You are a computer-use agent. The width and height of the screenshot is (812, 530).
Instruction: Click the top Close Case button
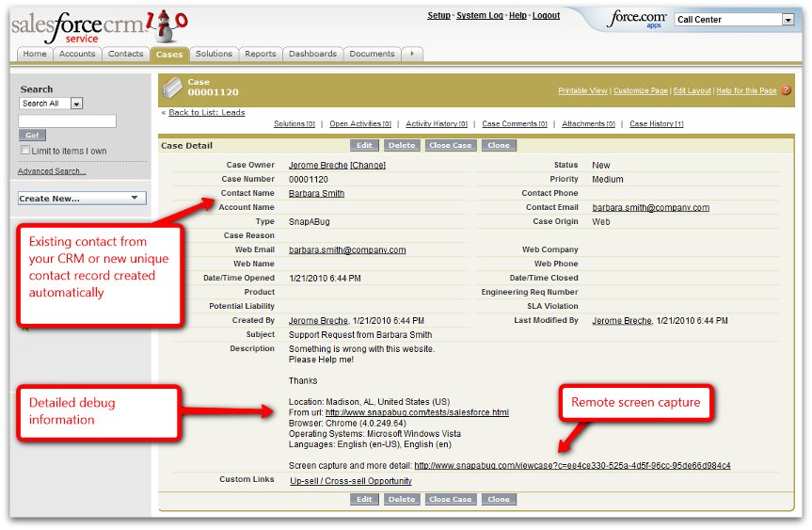[x=450, y=146]
